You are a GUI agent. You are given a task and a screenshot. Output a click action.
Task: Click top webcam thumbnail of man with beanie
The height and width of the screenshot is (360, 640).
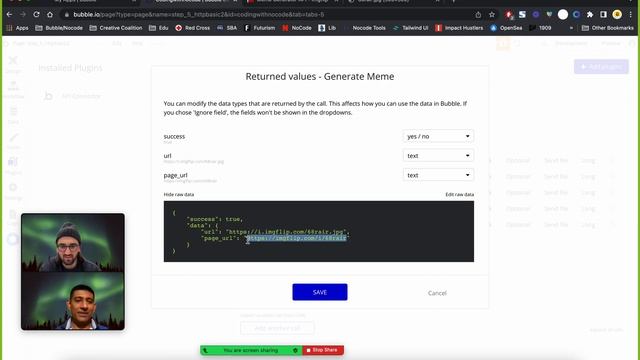click(x=73, y=242)
